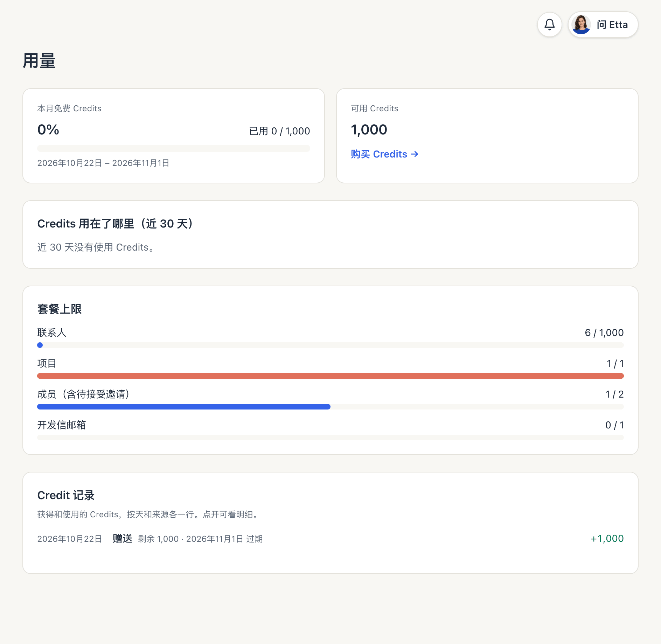Click the record date 2026年10月22日
This screenshot has height=644, width=661.
point(70,539)
